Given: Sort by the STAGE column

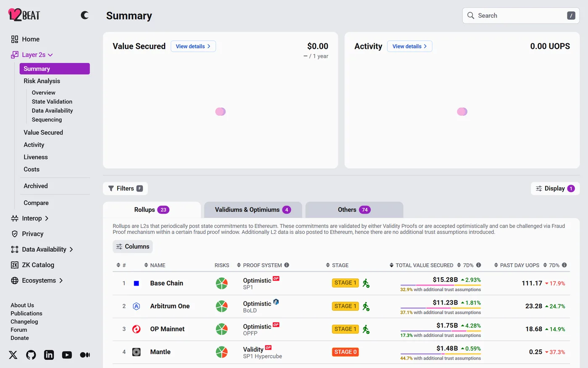Looking at the screenshot, I should (337, 265).
